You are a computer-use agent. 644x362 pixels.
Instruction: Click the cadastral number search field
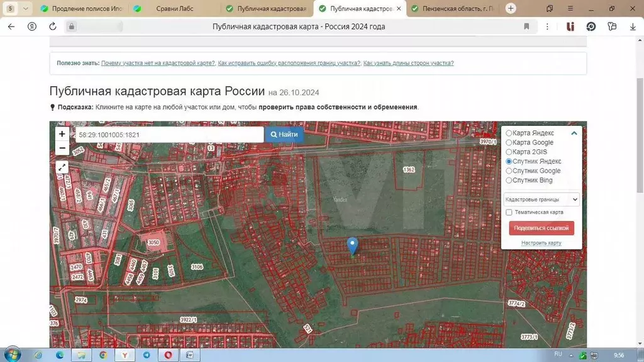169,135
